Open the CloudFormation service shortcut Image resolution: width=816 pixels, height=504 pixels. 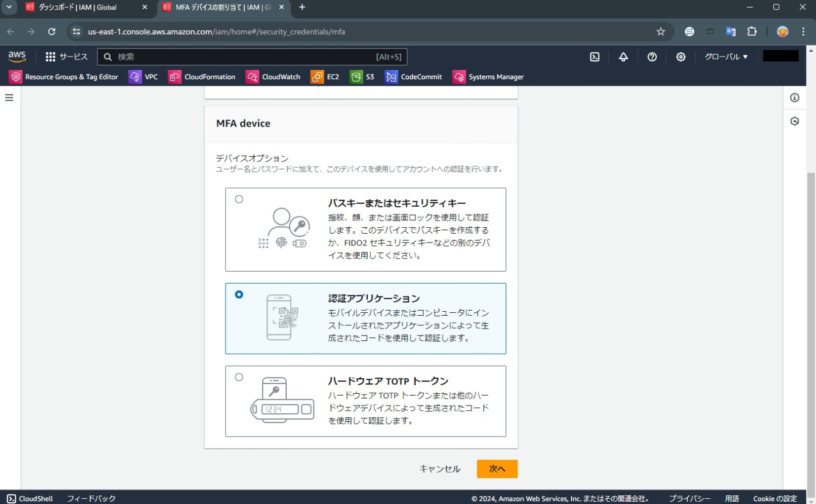pyautogui.click(x=202, y=76)
